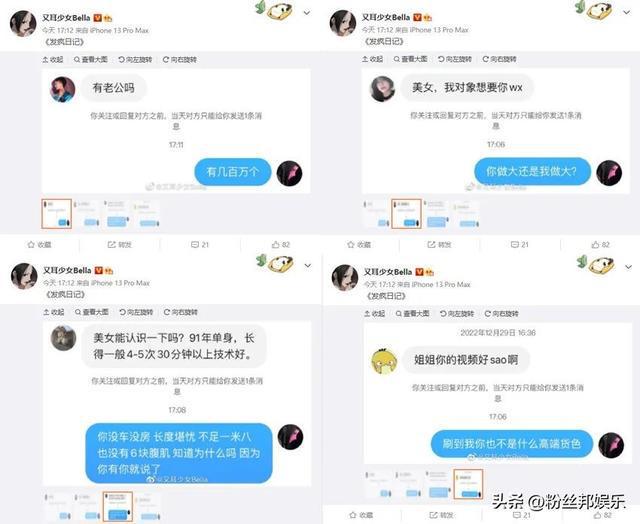Click 查看大图 above the '美女，我对象想要你wx' image
Screen dimensions: 640x524
tap(410, 59)
